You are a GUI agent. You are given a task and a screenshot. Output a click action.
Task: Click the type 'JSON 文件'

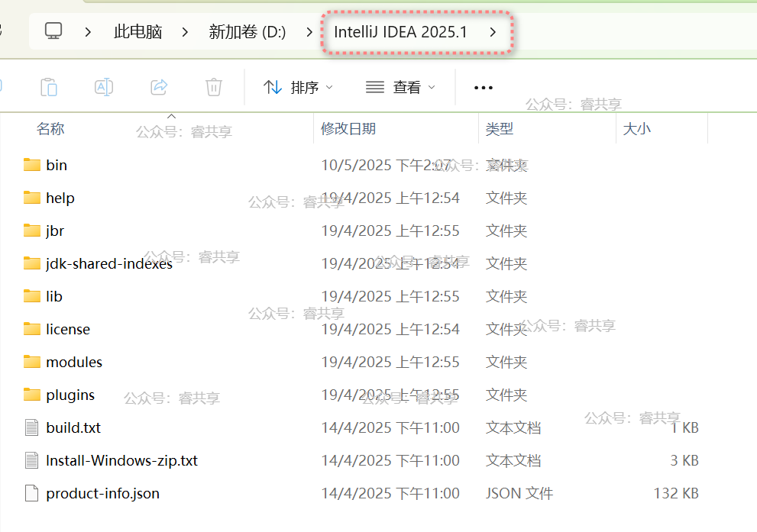[x=519, y=493]
